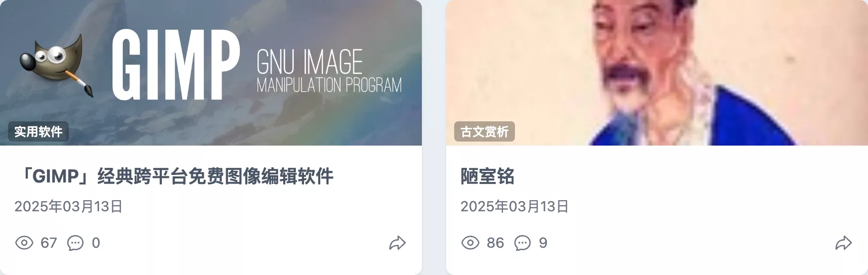868x275 pixels.
Task: Select the 实用软件 category tag
Action: [38, 131]
